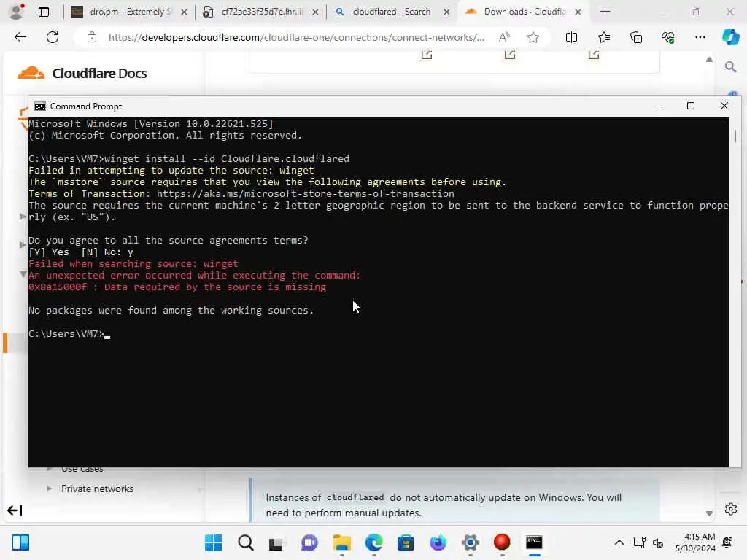This screenshot has height=560, width=747.
Task: Click the Edge profile avatar icon
Action: point(17,12)
